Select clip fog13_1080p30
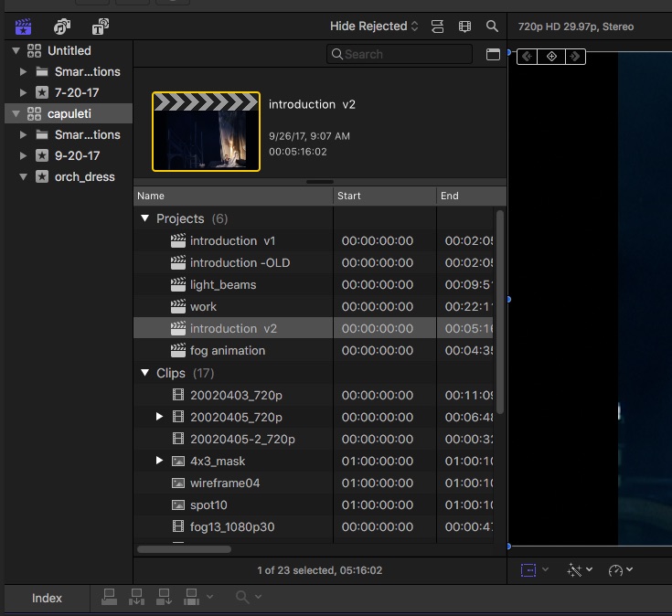This screenshot has width=672, height=616. click(x=314, y=527)
